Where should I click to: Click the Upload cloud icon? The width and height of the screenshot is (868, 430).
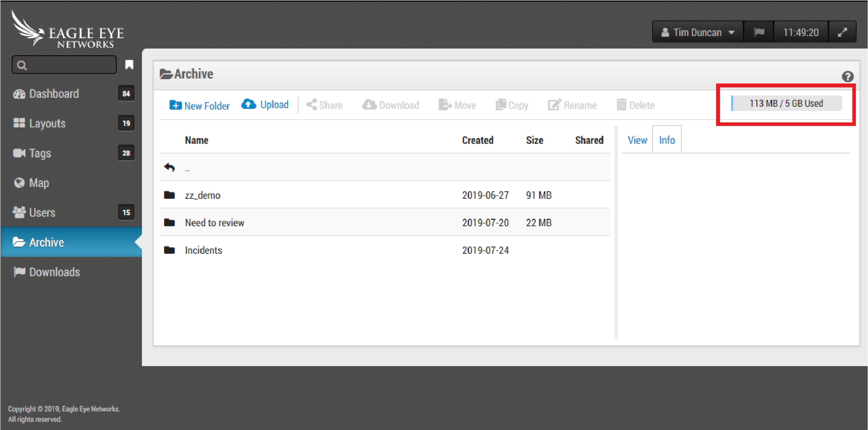tap(249, 104)
